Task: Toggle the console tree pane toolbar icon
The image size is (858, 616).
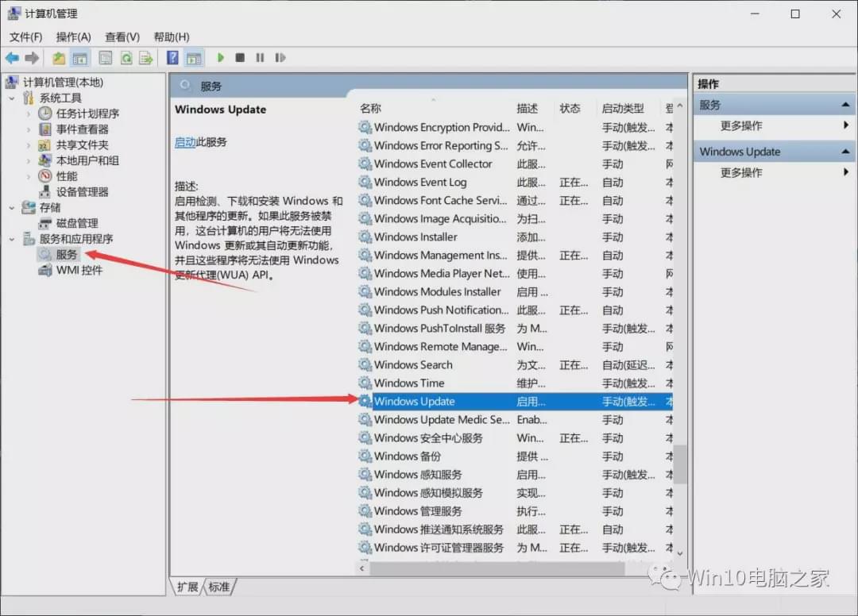Action: coord(80,58)
